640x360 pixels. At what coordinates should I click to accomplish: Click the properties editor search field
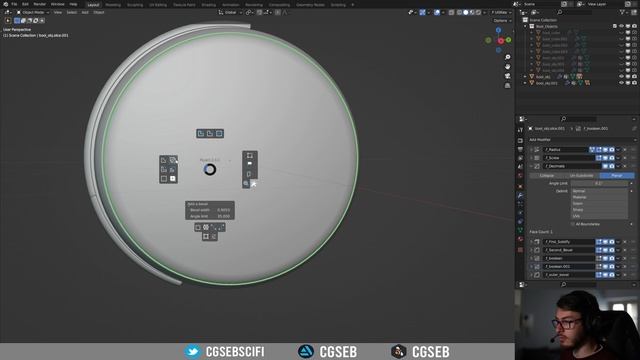(x=579, y=119)
